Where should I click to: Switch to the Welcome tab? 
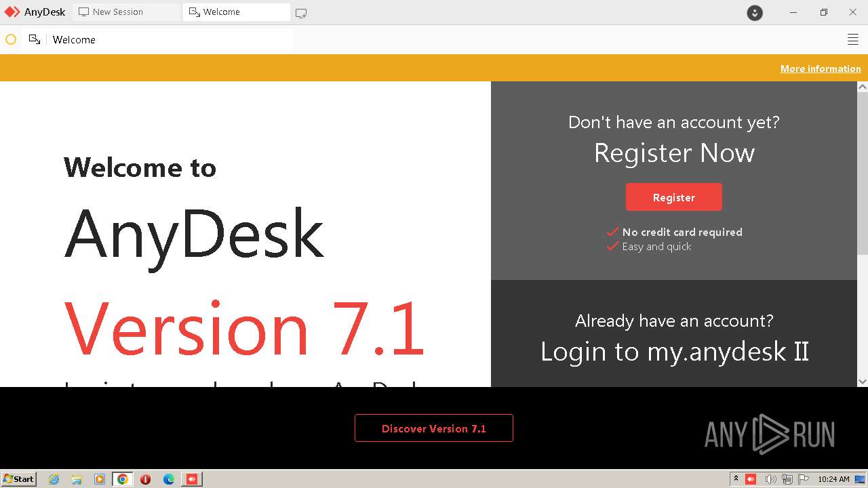click(x=236, y=12)
